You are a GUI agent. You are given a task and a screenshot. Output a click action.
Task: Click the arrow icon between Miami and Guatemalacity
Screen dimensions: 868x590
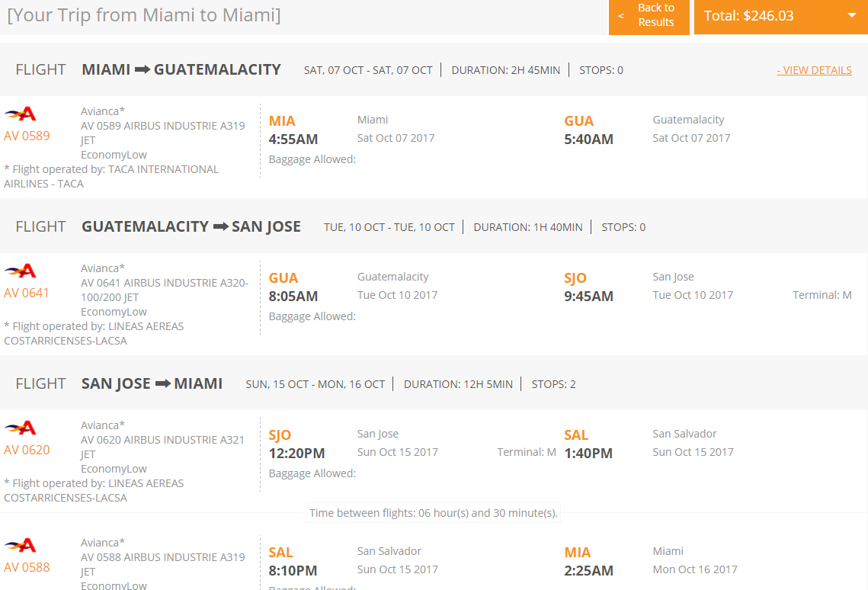point(143,69)
